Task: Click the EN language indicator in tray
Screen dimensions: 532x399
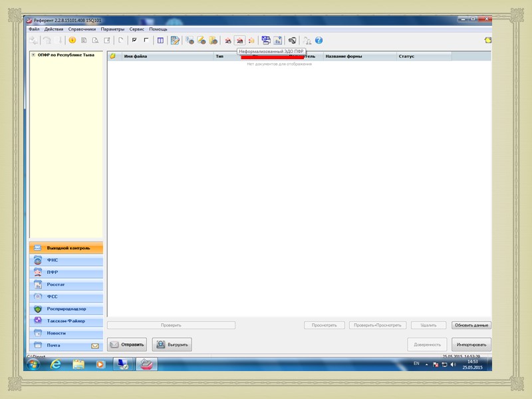Action: (x=416, y=364)
